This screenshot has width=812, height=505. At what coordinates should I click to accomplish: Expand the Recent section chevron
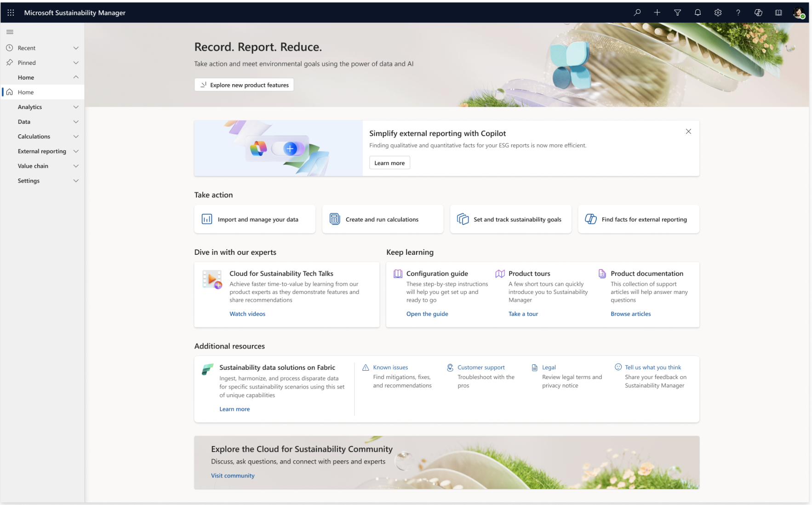pyautogui.click(x=76, y=48)
